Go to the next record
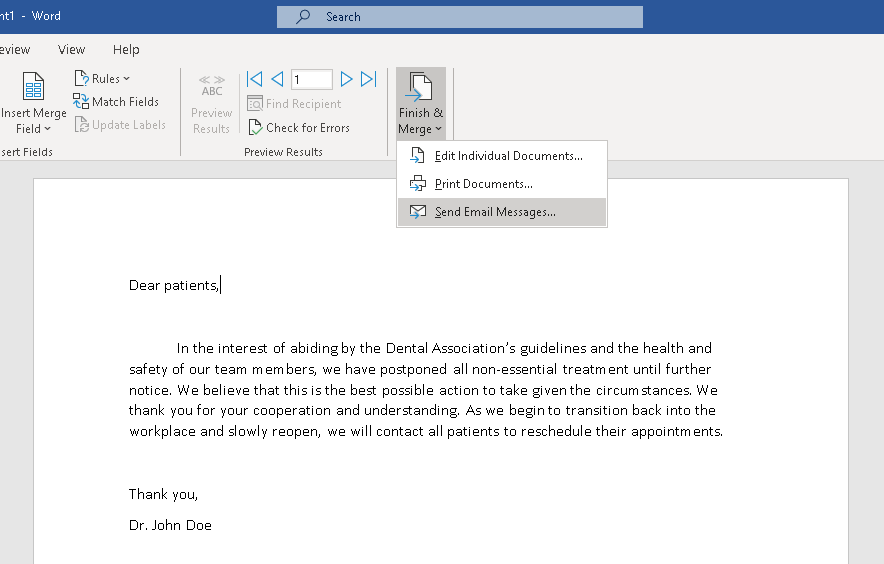884x564 pixels. pos(346,79)
